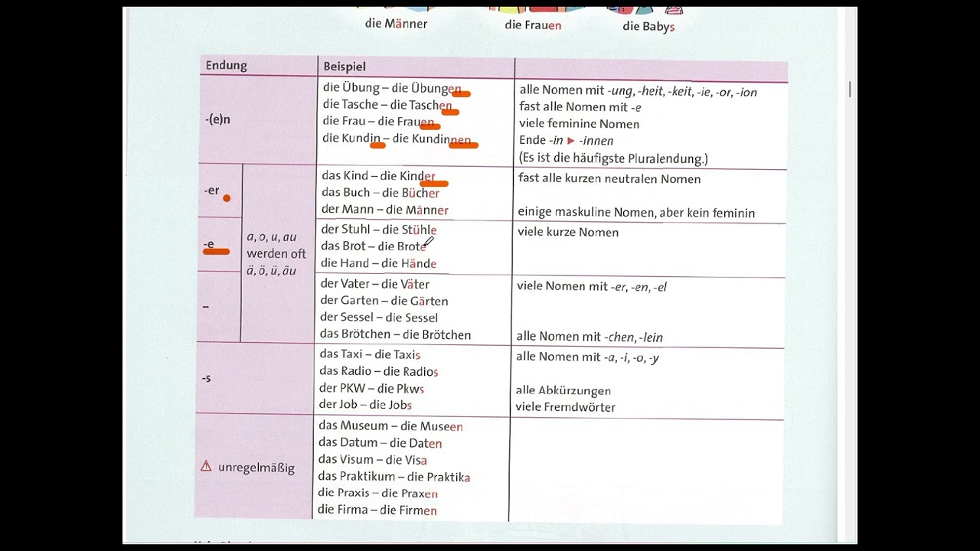Click '(Es ist die häufigste Pluralendung.)'

(x=613, y=158)
